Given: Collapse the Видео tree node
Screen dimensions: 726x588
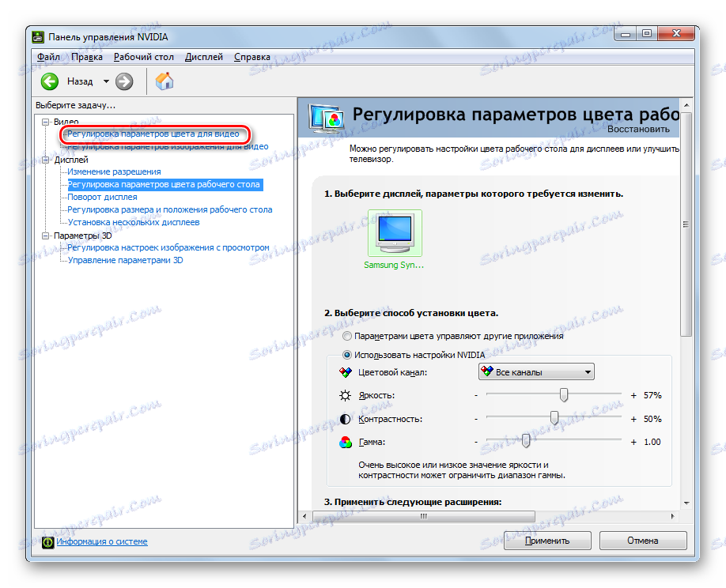Looking at the screenshot, I should point(45,122).
